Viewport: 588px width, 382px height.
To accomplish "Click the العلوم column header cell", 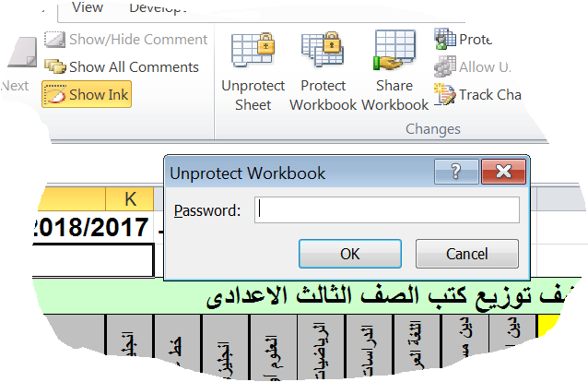I will click(x=274, y=347).
